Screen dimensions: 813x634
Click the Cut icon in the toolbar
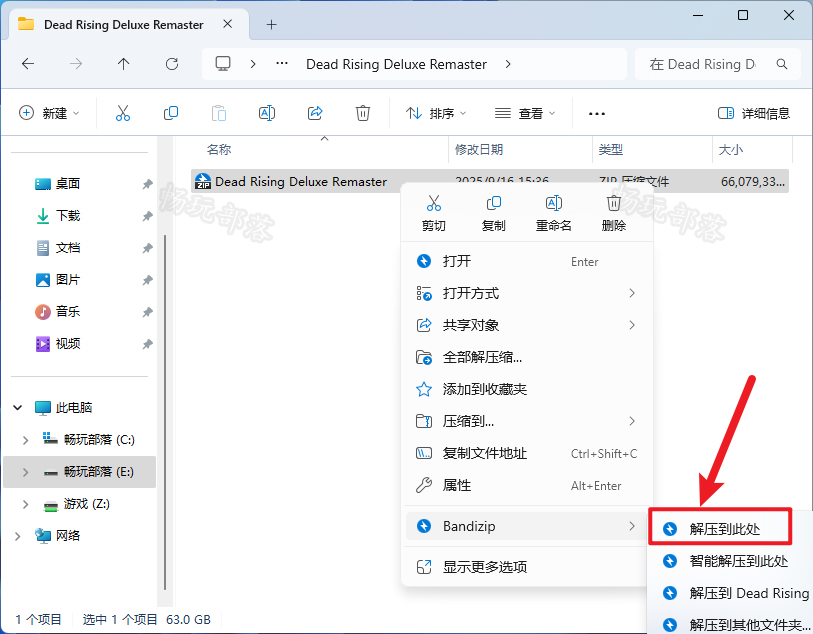tap(123, 113)
